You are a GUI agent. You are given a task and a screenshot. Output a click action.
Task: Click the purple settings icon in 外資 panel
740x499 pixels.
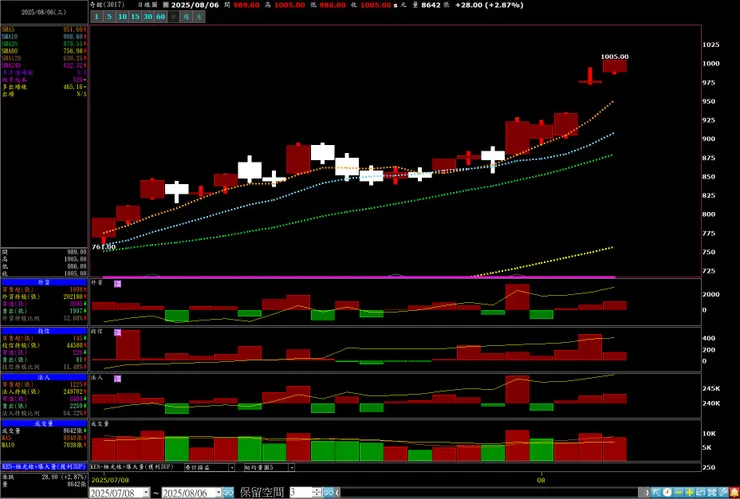point(118,284)
